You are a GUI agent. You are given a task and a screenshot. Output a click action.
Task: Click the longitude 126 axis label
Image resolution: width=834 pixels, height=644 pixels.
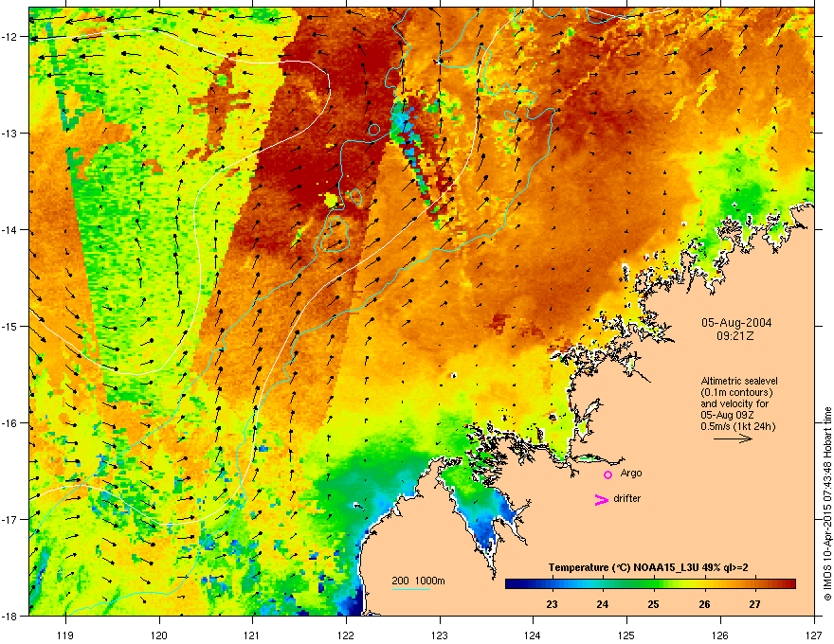(720, 635)
